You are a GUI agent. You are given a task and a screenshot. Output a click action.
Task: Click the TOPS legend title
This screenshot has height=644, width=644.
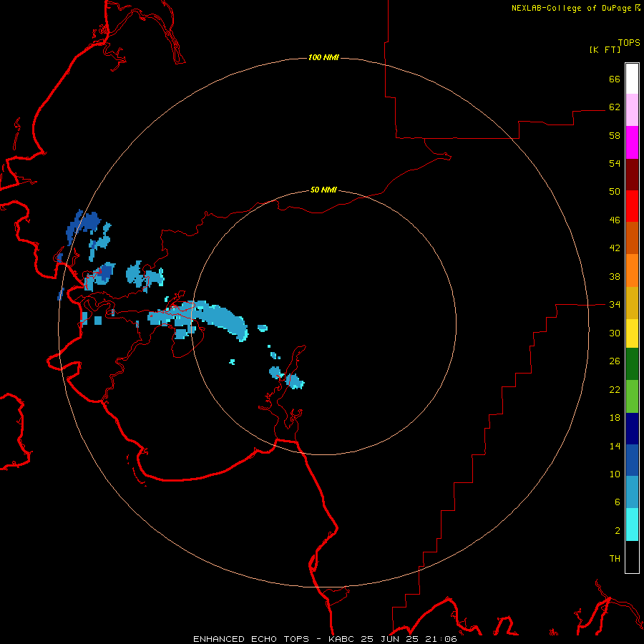click(x=629, y=43)
